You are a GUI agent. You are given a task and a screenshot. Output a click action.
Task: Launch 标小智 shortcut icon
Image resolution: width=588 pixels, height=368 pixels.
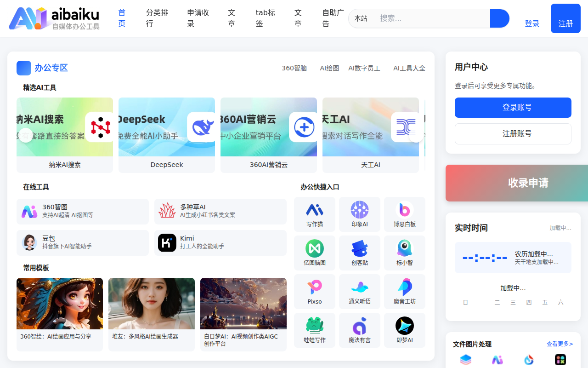(x=405, y=248)
